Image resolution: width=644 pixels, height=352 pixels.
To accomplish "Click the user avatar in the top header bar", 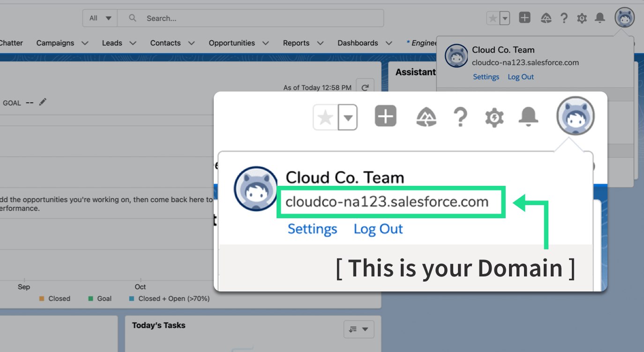I will [x=624, y=18].
